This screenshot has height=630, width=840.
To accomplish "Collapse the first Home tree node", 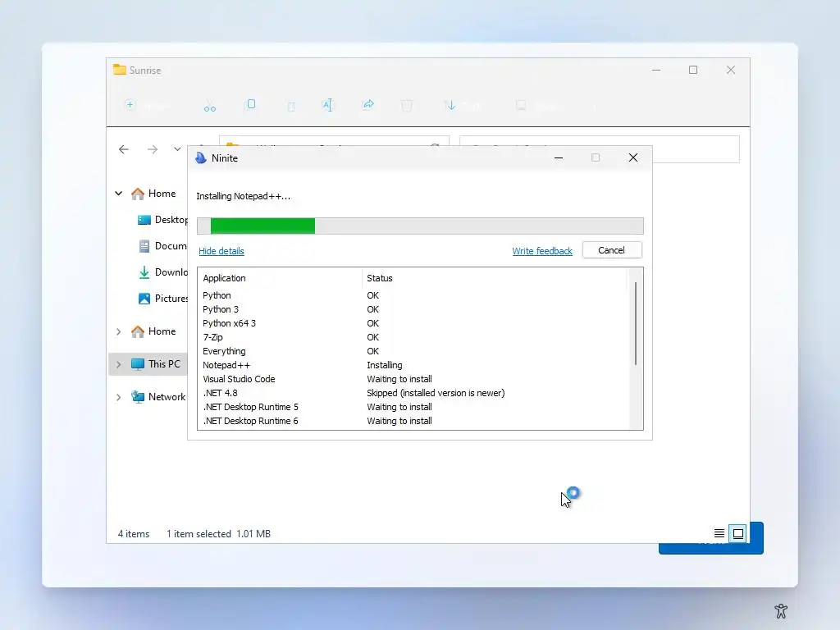I will coord(118,194).
